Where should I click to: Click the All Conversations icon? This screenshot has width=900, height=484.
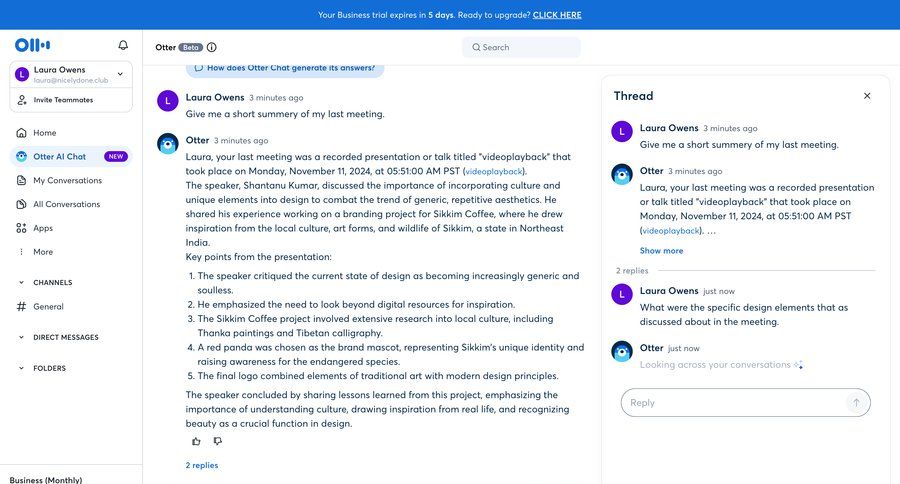21,204
